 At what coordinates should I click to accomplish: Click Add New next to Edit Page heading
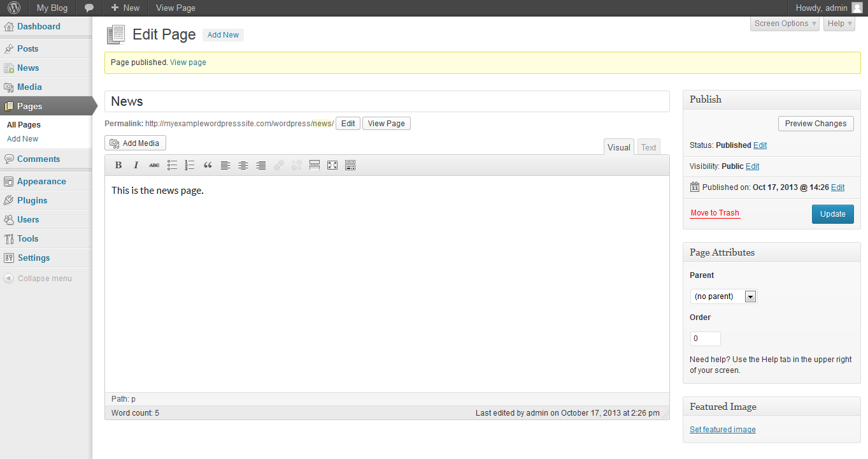[223, 35]
